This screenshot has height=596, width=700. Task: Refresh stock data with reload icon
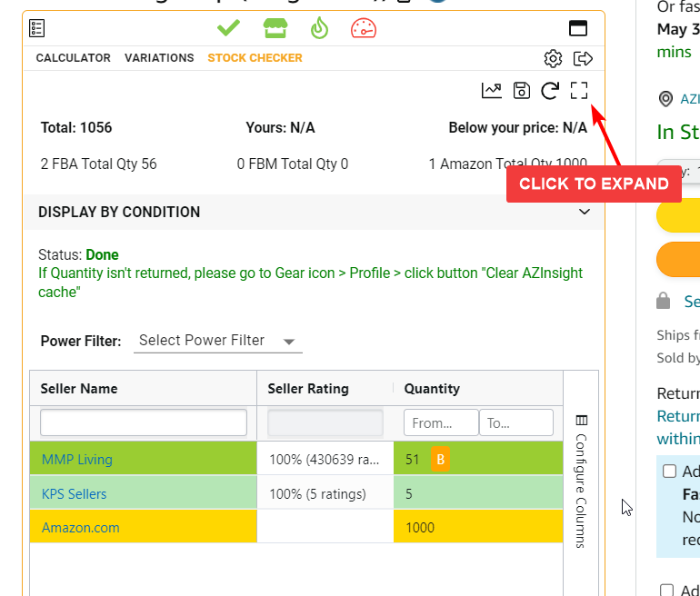click(549, 90)
